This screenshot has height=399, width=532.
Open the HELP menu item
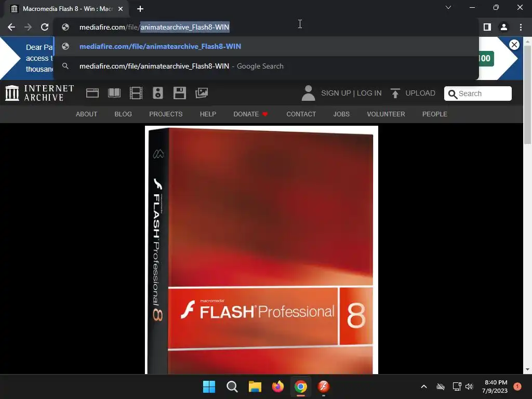pyautogui.click(x=208, y=114)
